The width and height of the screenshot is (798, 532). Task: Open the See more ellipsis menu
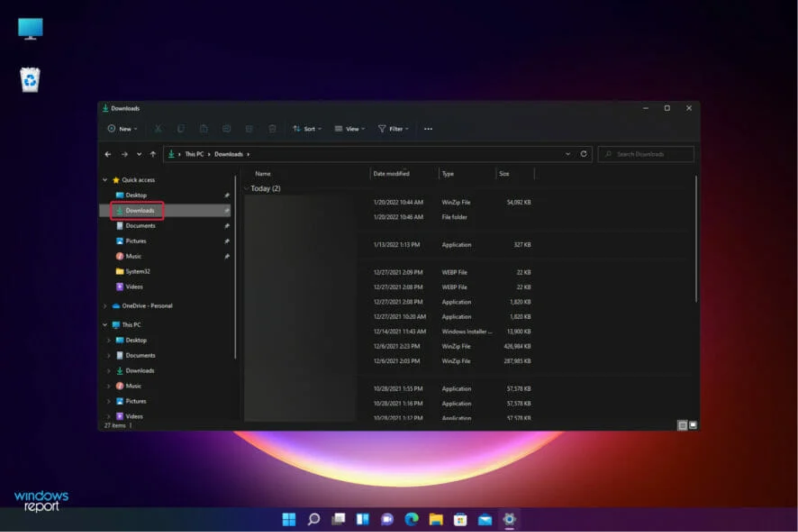click(428, 129)
